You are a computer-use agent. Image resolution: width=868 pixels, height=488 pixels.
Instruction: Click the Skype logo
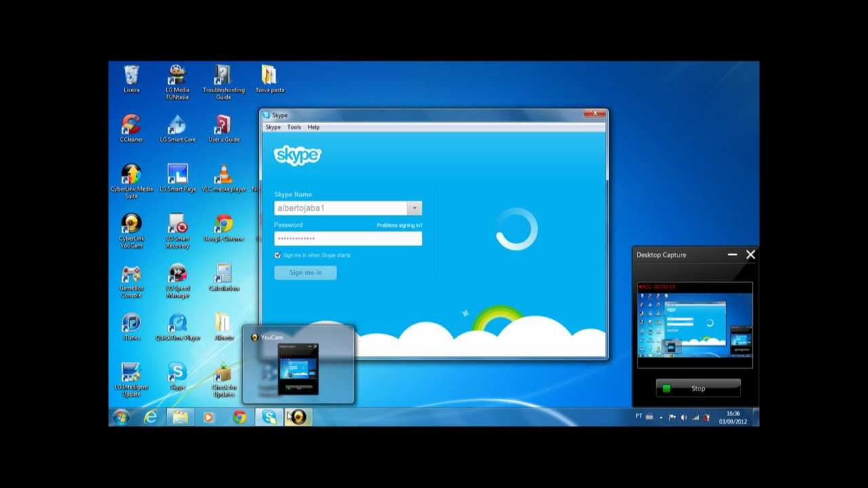point(297,155)
